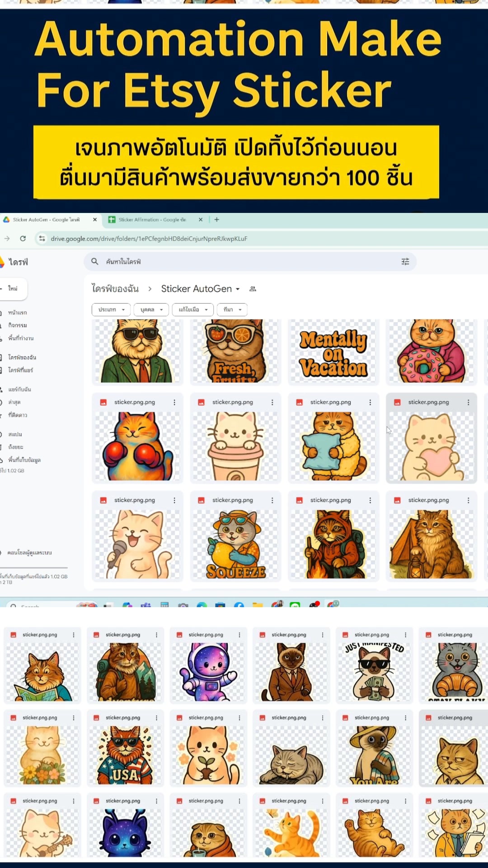Open the ประเภท type filter dropdown
This screenshot has width=488, height=868.
click(x=111, y=310)
